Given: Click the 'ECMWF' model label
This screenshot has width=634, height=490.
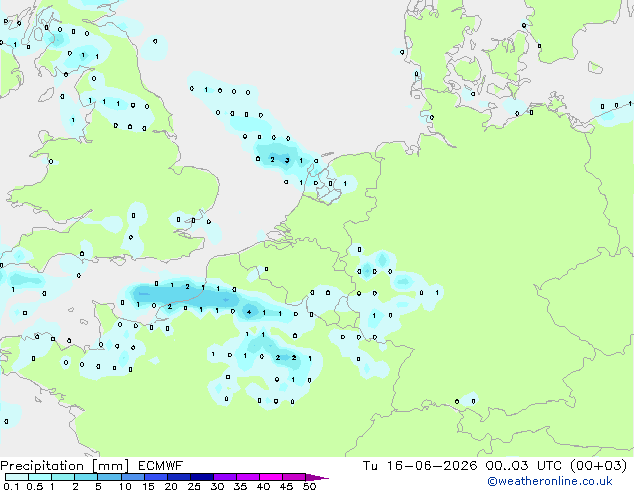Looking at the screenshot, I should [161, 466].
